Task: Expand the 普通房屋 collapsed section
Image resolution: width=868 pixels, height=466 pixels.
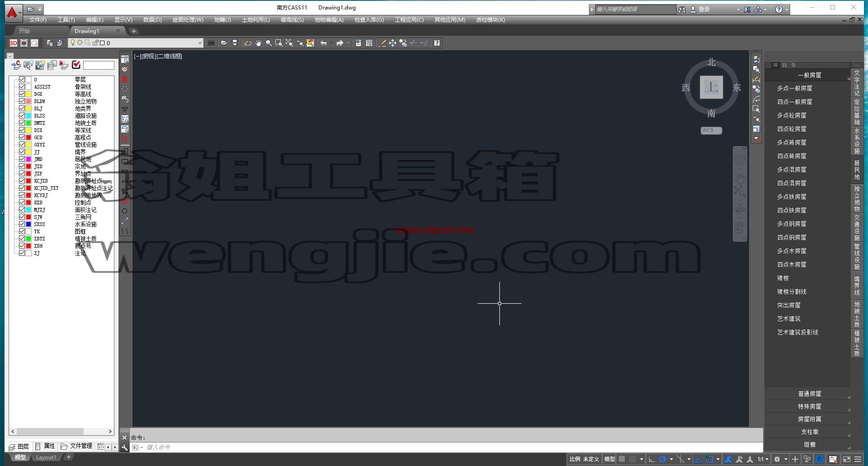Action: [810, 394]
